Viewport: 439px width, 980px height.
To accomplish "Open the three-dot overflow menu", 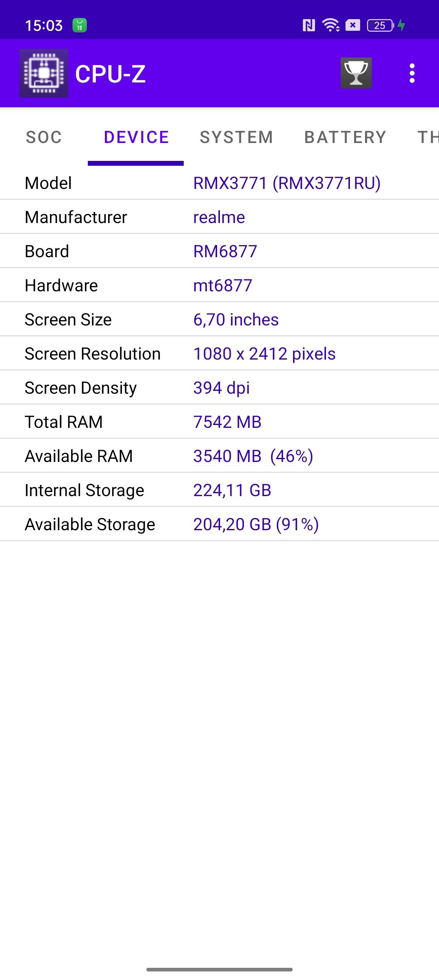I will tap(412, 73).
